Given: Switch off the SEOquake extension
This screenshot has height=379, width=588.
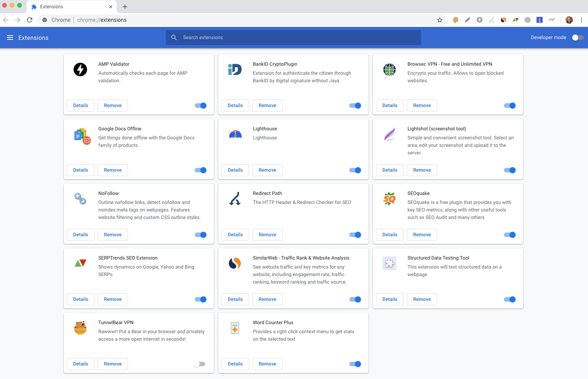Looking at the screenshot, I should [x=510, y=235].
